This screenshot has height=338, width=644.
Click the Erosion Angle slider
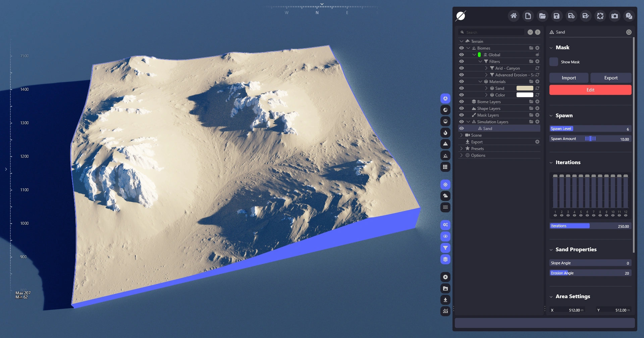[590, 273]
